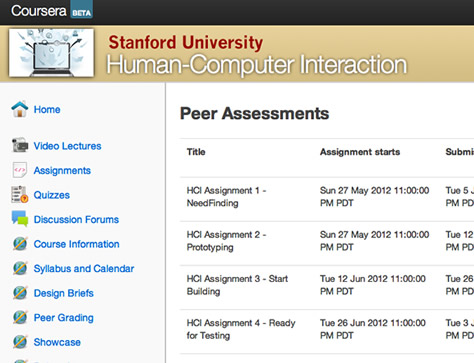Image resolution: width=474 pixels, height=363 pixels.
Task: Click the Showcase globe icon
Action: coord(20,342)
